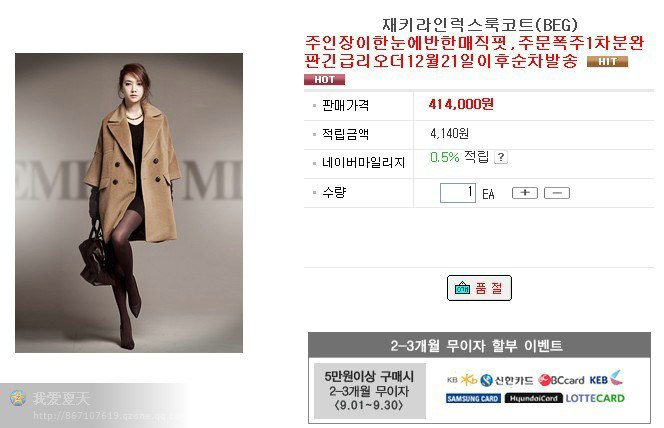Click the 414,000원 sale price

click(x=461, y=104)
